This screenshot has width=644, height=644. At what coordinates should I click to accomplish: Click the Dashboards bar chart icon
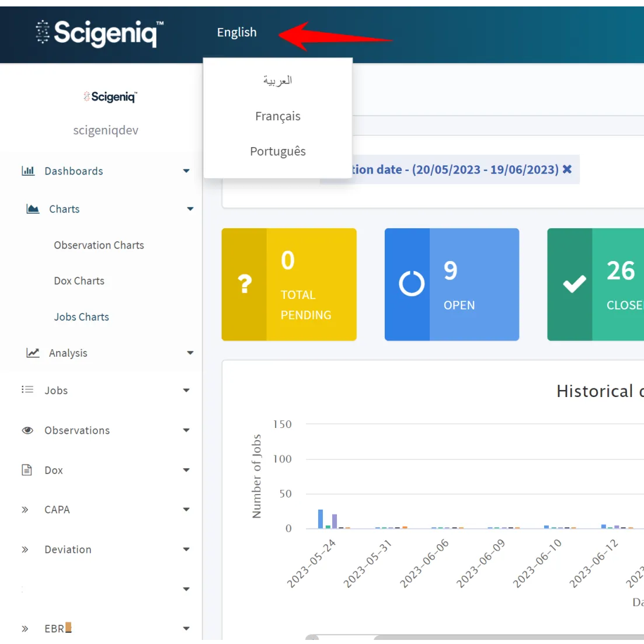pos(28,171)
